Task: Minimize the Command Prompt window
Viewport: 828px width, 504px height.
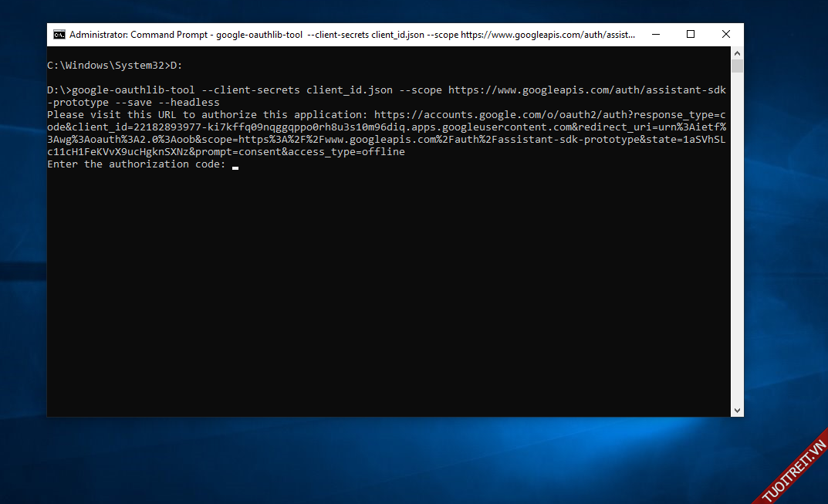Action: tap(655, 35)
